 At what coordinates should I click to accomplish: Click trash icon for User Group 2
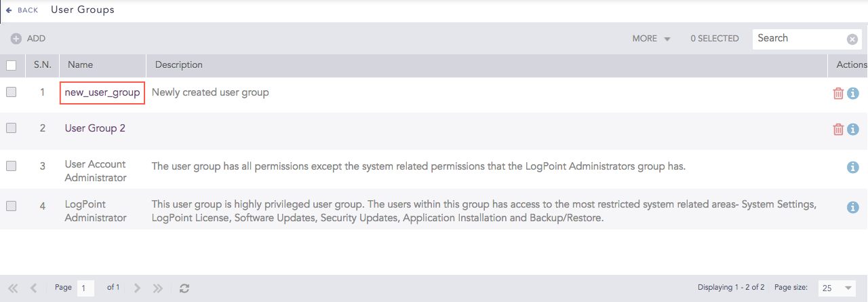[x=838, y=129]
